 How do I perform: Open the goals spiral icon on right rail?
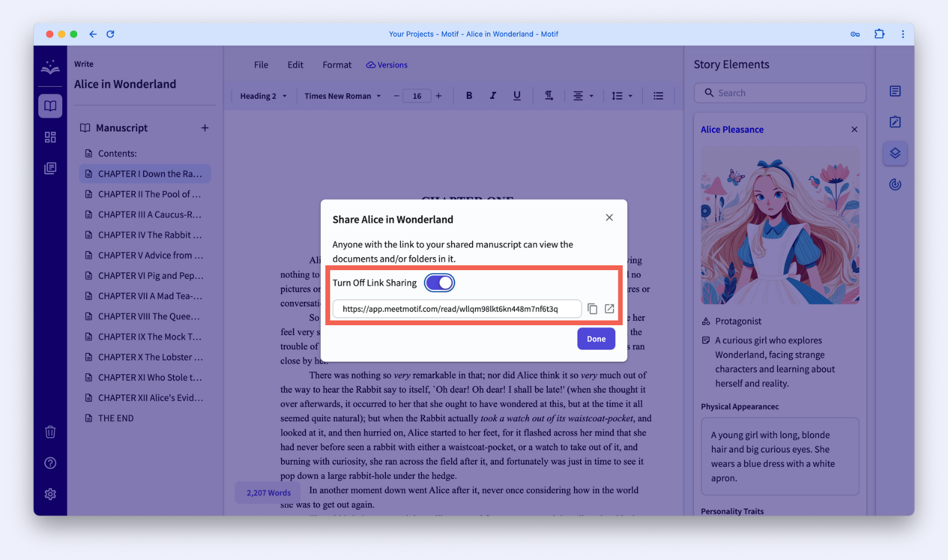click(x=895, y=184)
